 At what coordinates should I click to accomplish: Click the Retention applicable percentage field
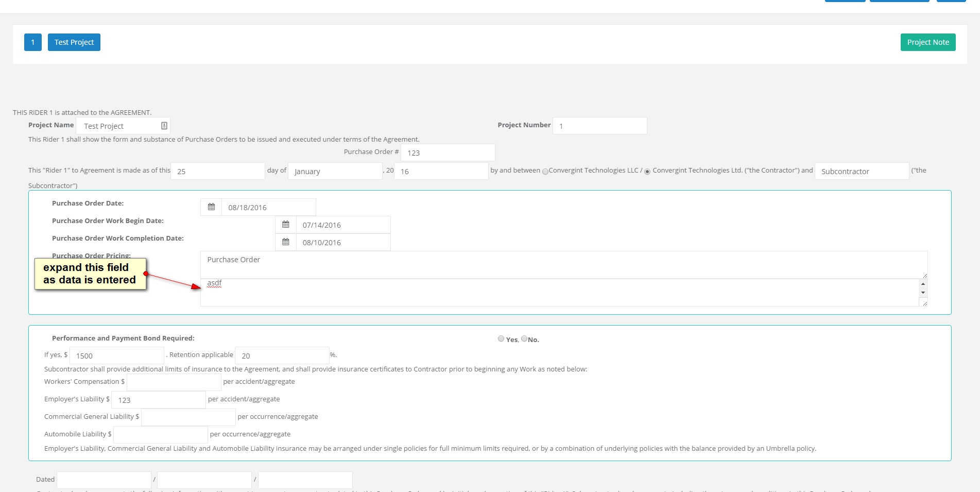tap(282, 355)
